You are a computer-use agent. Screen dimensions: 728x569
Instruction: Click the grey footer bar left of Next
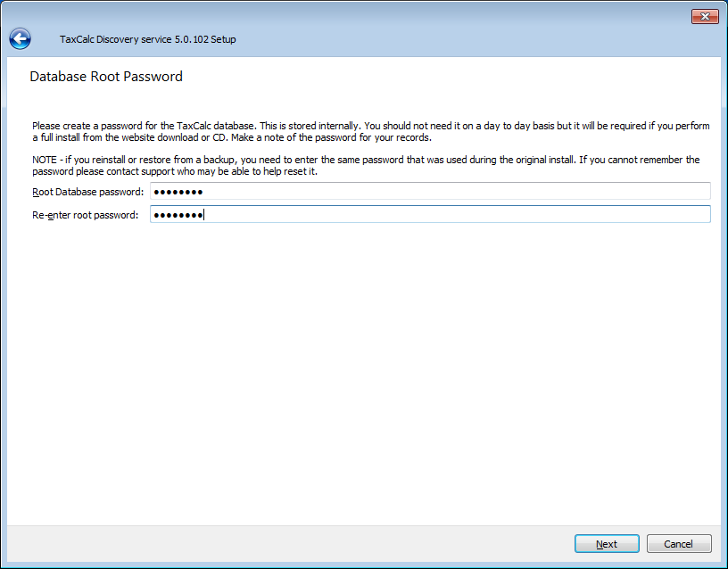[268, 544]
